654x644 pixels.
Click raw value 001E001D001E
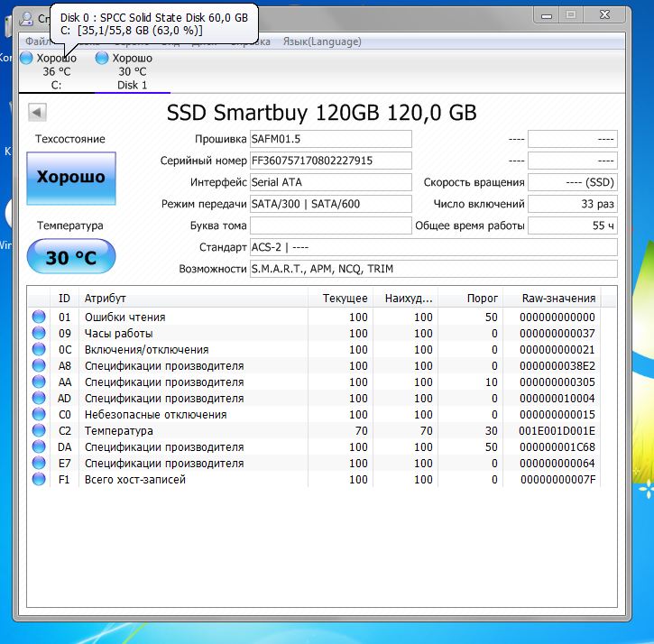(x=557, y=430)
